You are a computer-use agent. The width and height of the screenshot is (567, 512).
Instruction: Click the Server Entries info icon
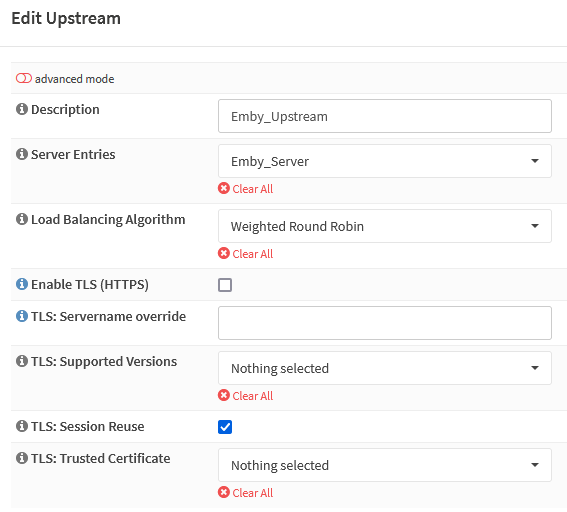click(x=22, y=154)
